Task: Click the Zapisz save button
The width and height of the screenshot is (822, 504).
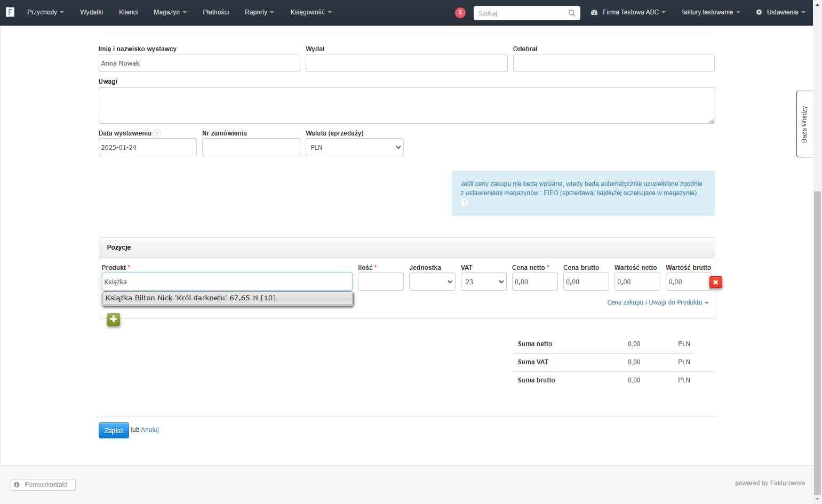Action: (114, 430)
